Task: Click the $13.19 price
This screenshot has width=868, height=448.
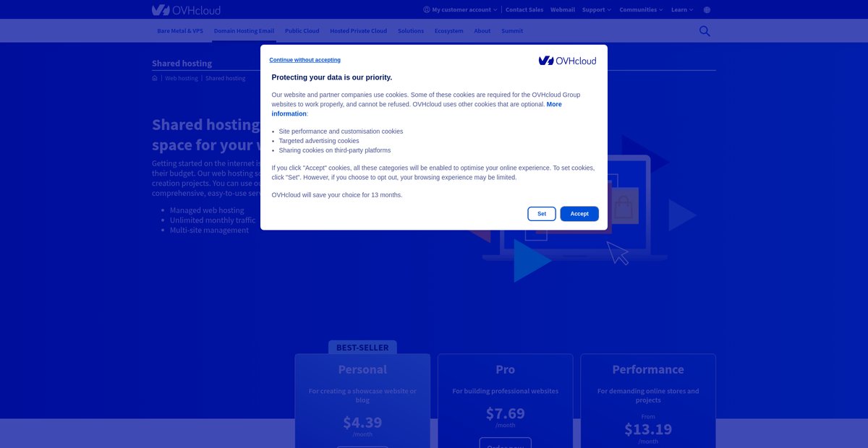Action: pos(648,429)
